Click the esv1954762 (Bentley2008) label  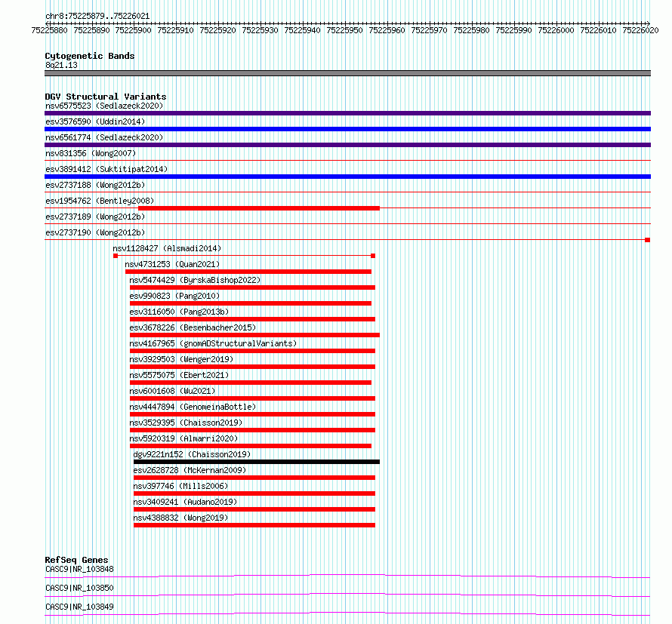click(x=100, y=201)
